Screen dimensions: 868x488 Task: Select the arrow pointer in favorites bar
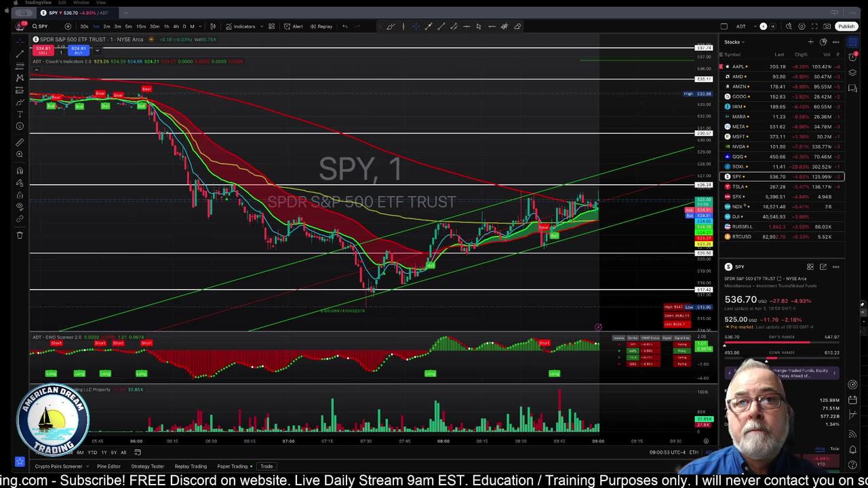tap(479, 26)
